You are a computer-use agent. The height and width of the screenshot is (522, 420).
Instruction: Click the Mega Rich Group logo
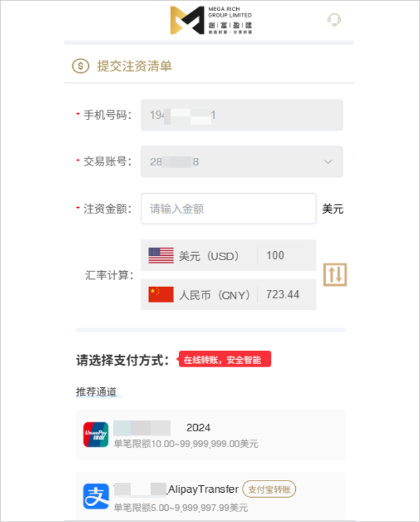pyautogui.click(x=211, y=20)
